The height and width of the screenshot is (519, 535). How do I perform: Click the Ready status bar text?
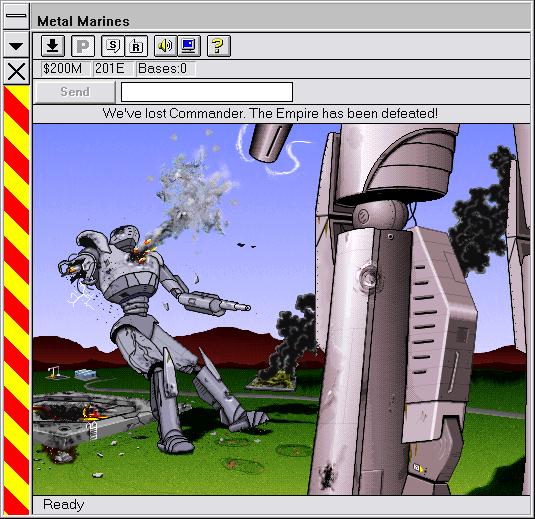(x=63, y=505)
